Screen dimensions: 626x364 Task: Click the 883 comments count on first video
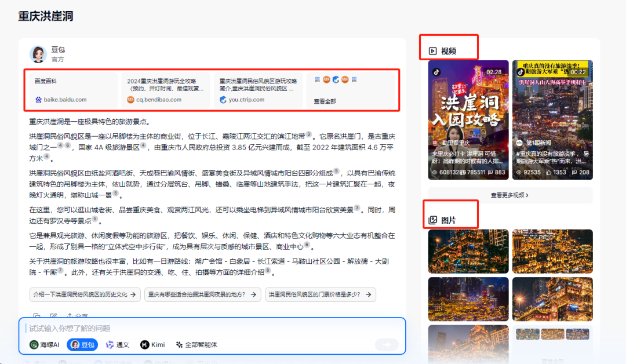pos(496,172)
